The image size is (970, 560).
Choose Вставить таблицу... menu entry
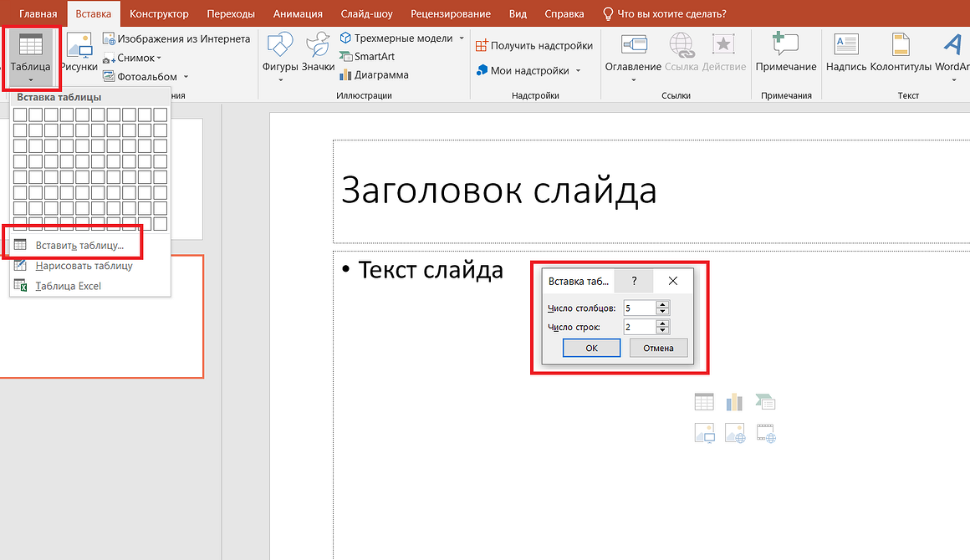pos(79,246)
